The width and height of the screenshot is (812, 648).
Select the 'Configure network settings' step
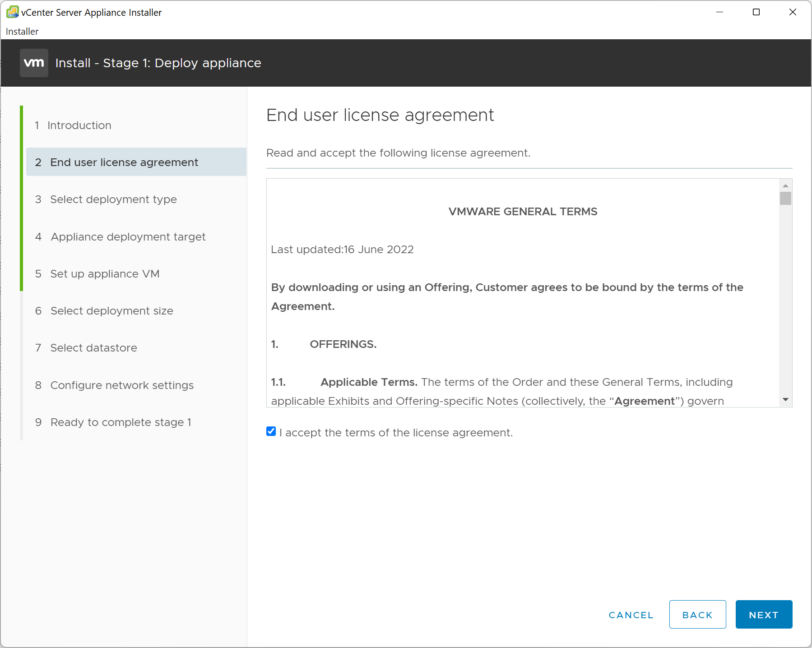(122, 385)
